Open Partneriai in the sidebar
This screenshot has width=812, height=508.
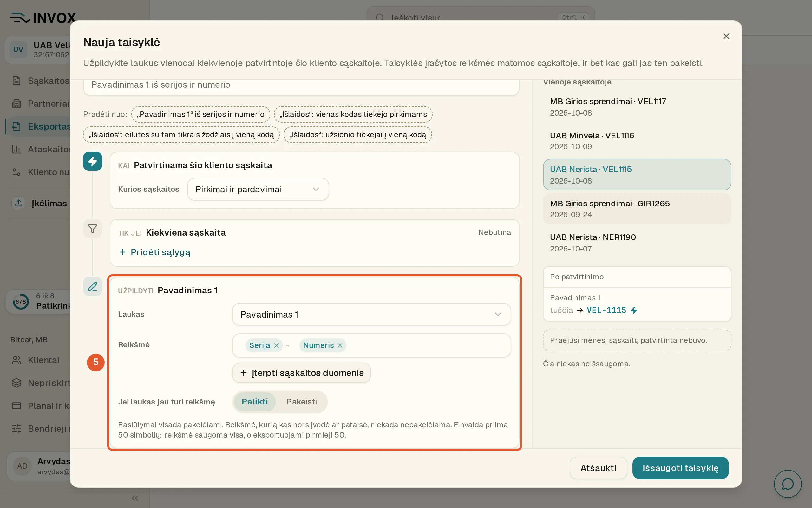[x=40, y=104]
